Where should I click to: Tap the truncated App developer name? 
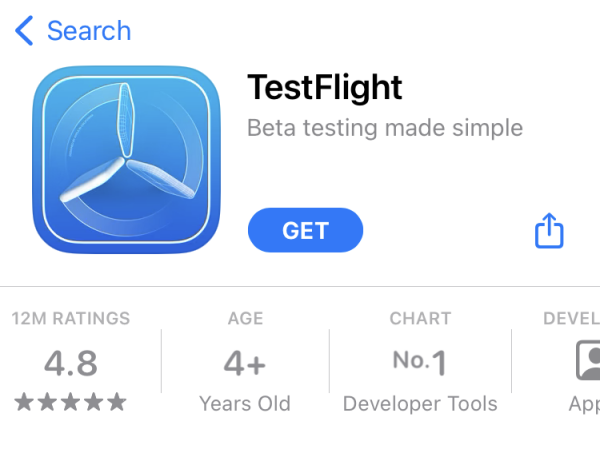pos(584,405)
